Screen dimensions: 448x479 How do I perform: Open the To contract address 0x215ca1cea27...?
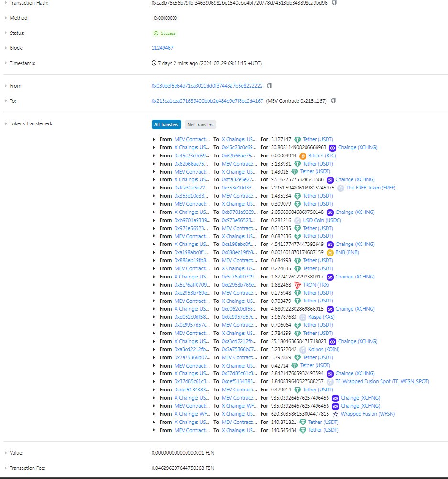(207, 101)
